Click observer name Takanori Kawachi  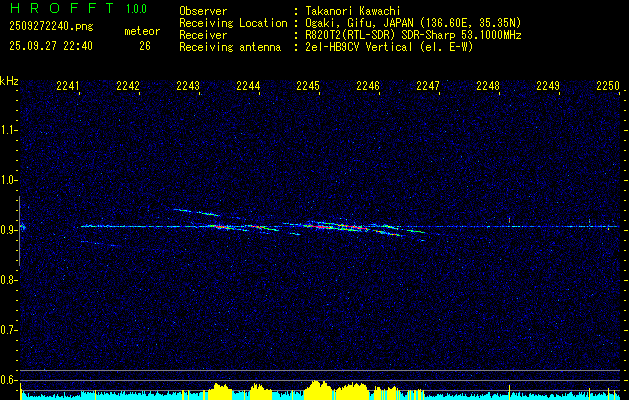[353, 11]
